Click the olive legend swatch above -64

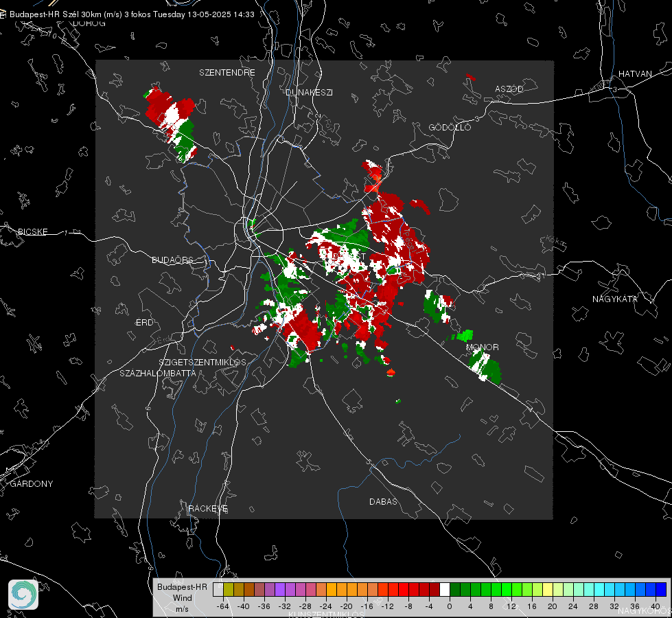point(229,589)
